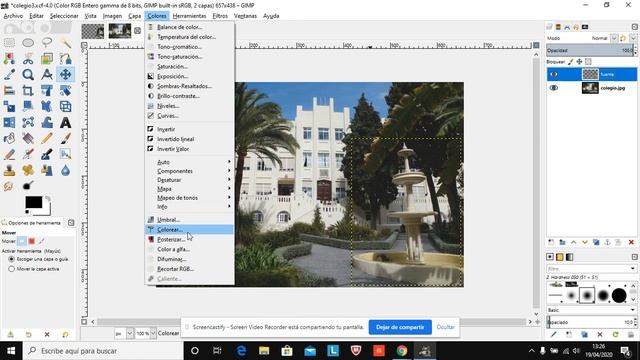Choose Colorear... from Colores menu

[190, 229]
